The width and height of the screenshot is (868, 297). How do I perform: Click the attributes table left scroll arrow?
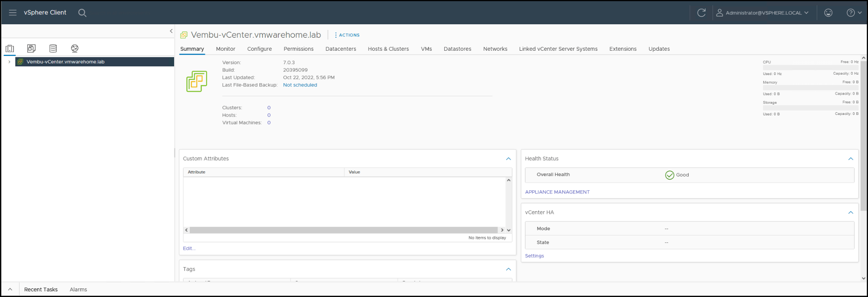[x=186, y=230]
